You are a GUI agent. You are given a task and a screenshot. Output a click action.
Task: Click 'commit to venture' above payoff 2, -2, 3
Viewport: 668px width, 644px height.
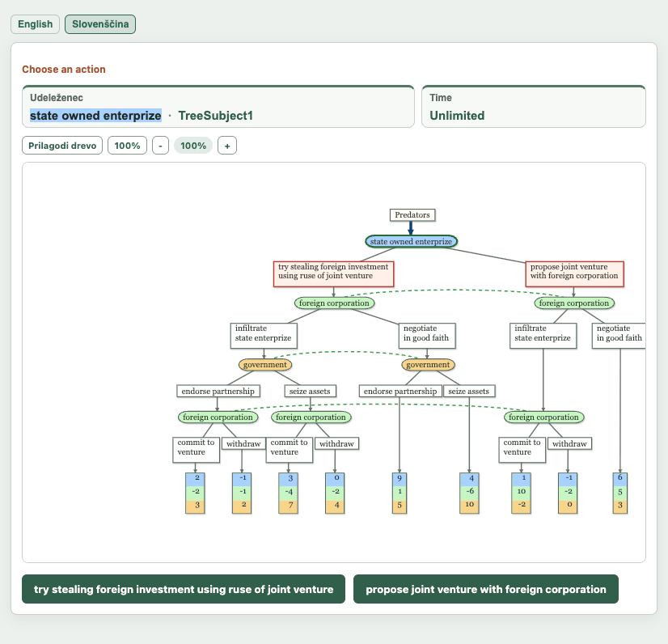coord(196,450)
